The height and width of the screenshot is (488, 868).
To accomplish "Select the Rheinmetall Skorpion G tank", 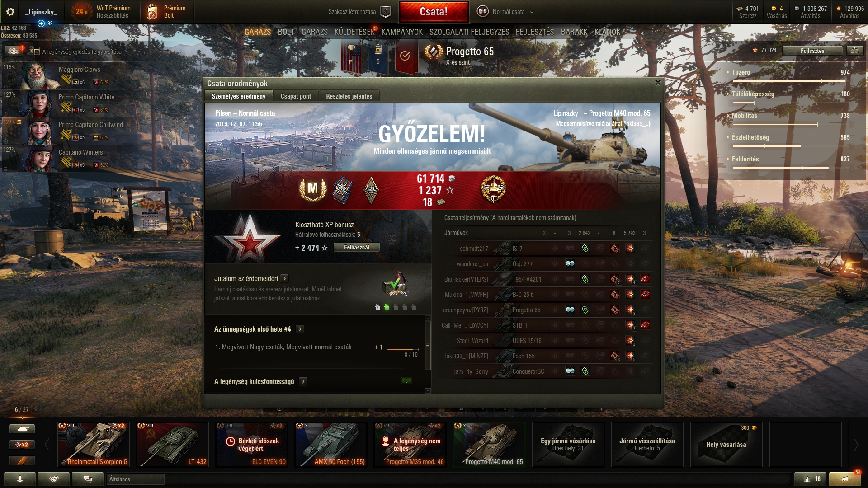I will point(94,445).
